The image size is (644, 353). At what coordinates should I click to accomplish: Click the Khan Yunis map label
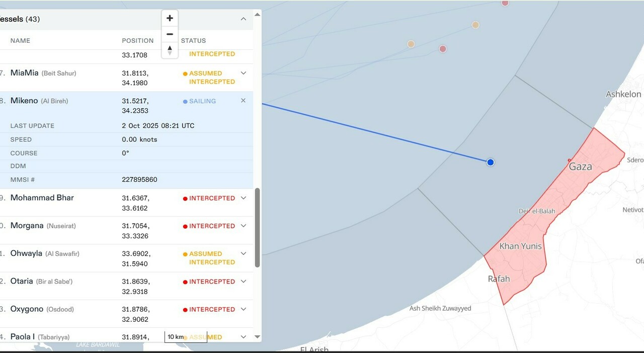[x=520, y=246]
